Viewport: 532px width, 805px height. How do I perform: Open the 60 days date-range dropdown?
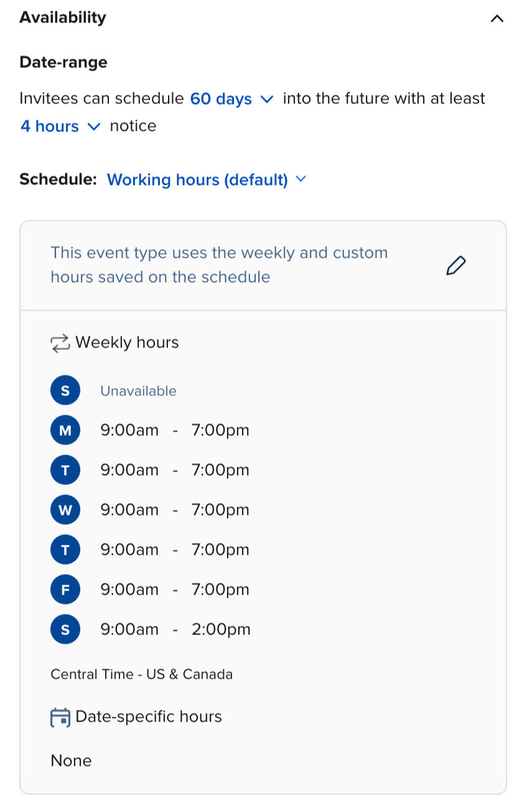[x=231, y=99]
